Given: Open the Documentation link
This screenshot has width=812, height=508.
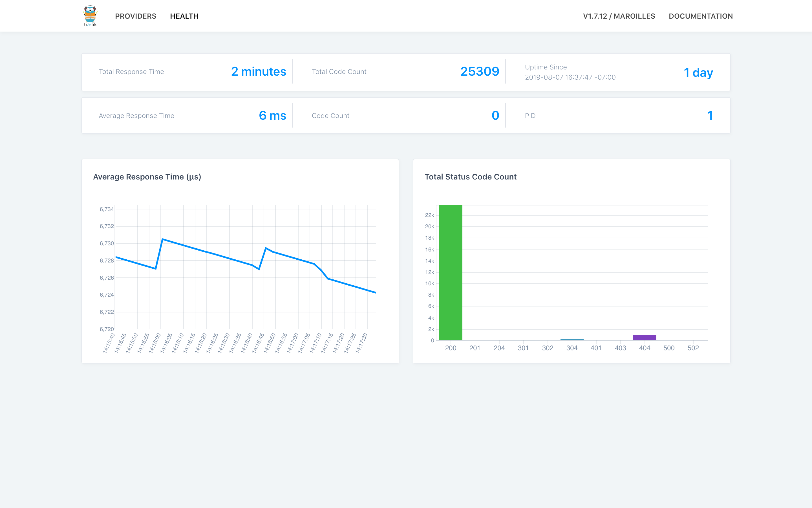Looking at the screenshot, I should coord(701,16).
